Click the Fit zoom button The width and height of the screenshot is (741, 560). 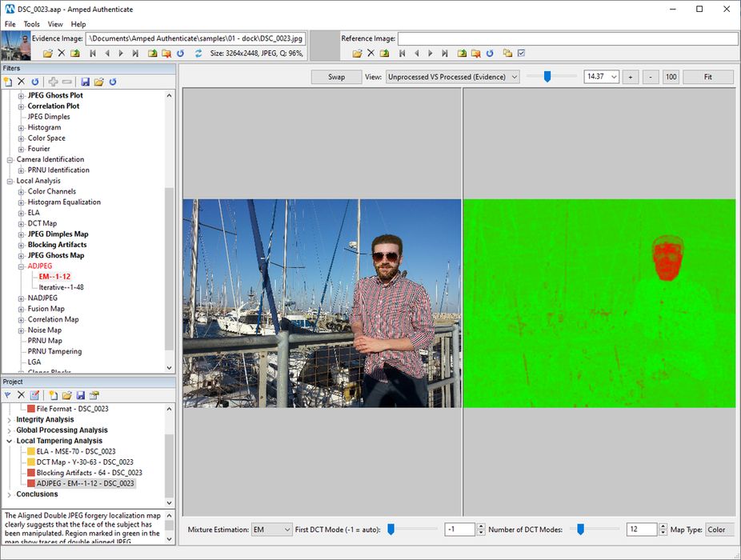coord(708,77)
